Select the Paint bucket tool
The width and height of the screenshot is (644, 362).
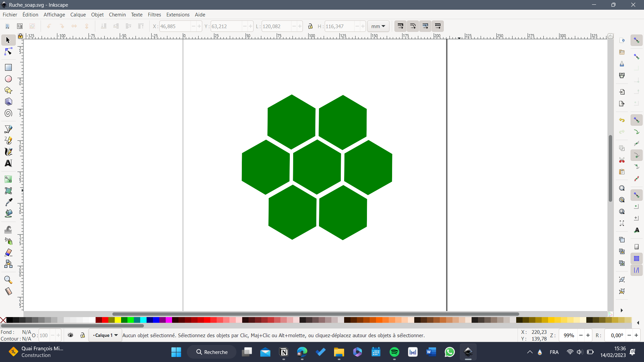(8, 214)
